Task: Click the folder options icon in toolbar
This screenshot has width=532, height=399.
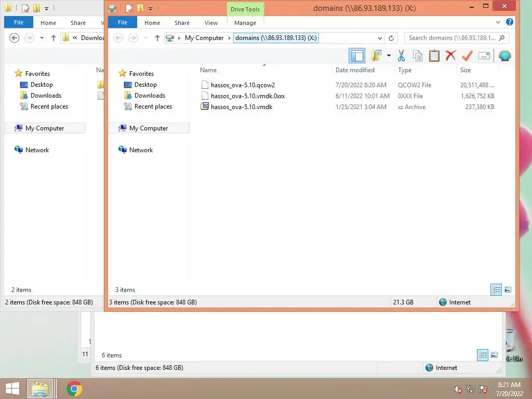Action: (x=376, y=56)
